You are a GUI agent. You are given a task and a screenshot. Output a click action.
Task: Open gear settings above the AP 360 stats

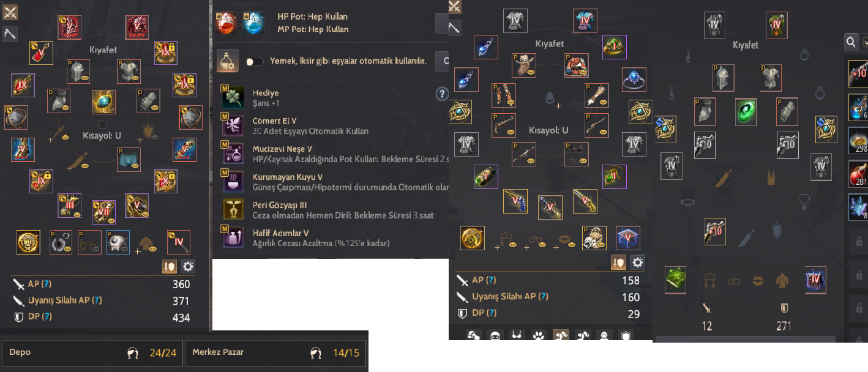click(188, 266)
